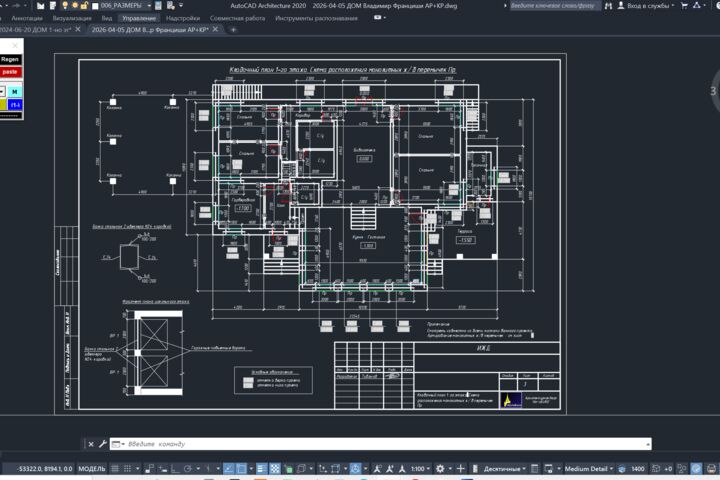Viewport: 720px width, 480px height.
Task: Open the Инструменты распознавания ribbon tab
Action: click(316, 18)
